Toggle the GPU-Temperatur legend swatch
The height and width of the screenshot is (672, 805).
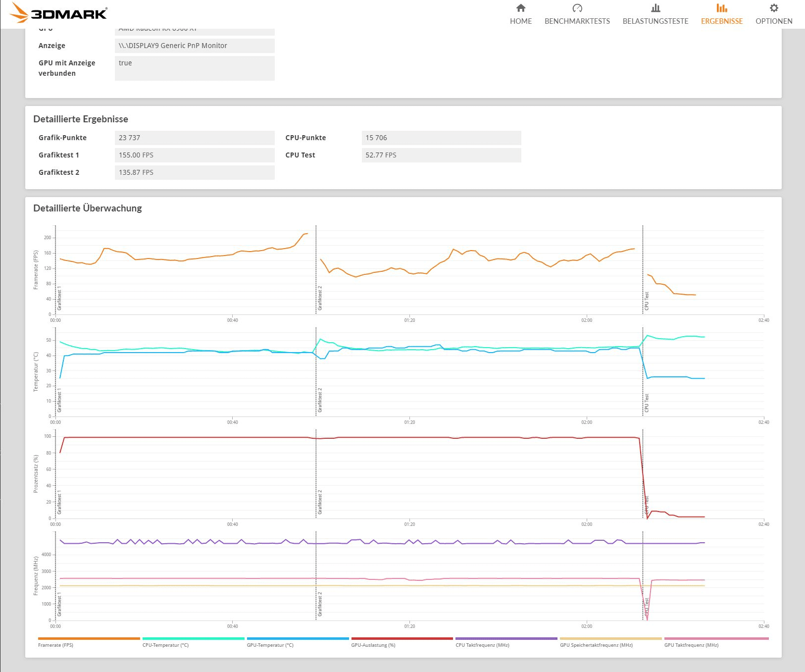298,638
